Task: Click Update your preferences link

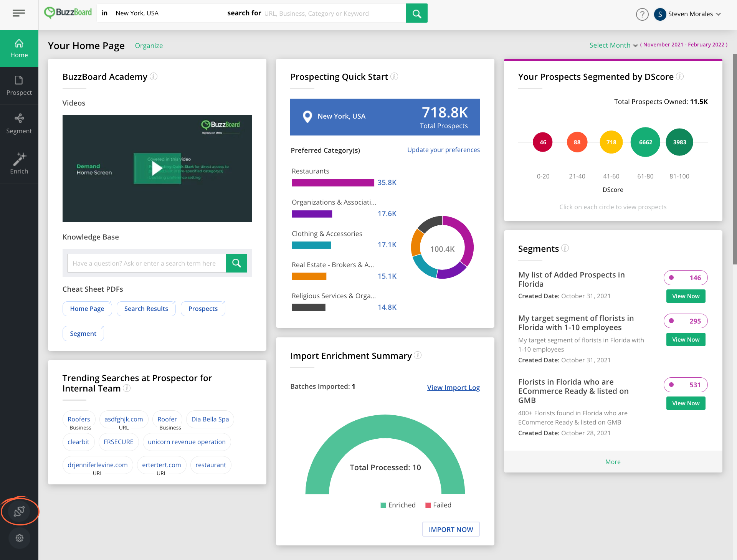Action: tap(443, 150)
